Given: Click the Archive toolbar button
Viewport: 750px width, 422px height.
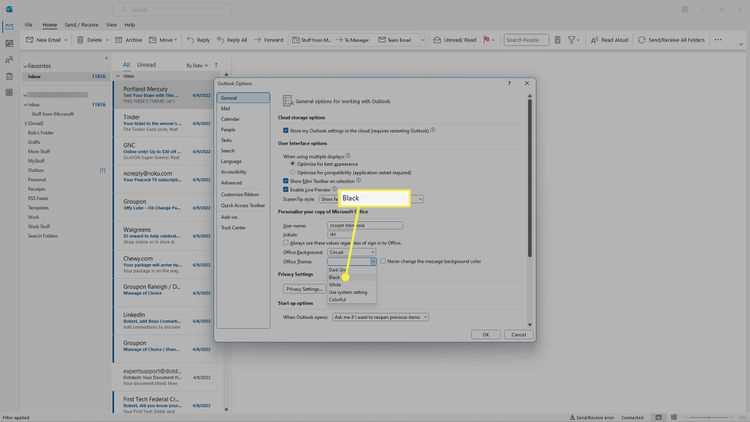Looking at the screenshot, I should pos(129,40).
